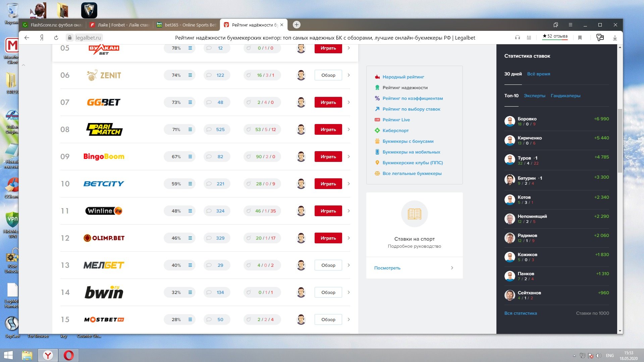
Task: Expand the Olimp.bet row arrow
Action: click(349, 238)
